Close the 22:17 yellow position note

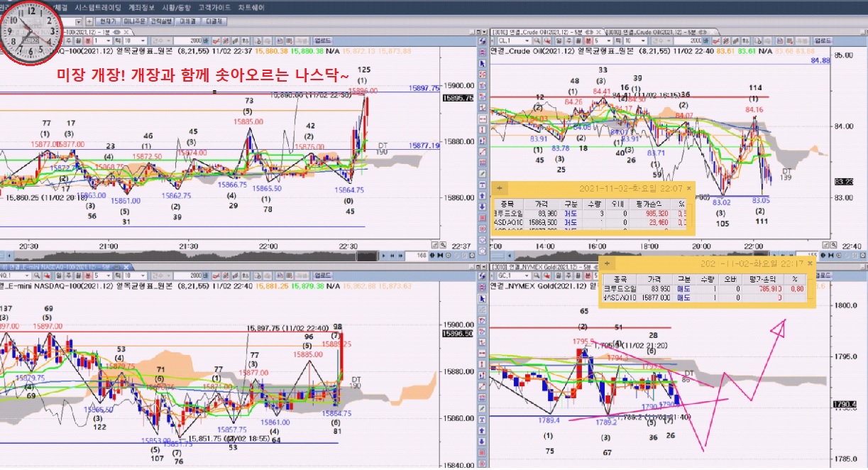(809, 264)
